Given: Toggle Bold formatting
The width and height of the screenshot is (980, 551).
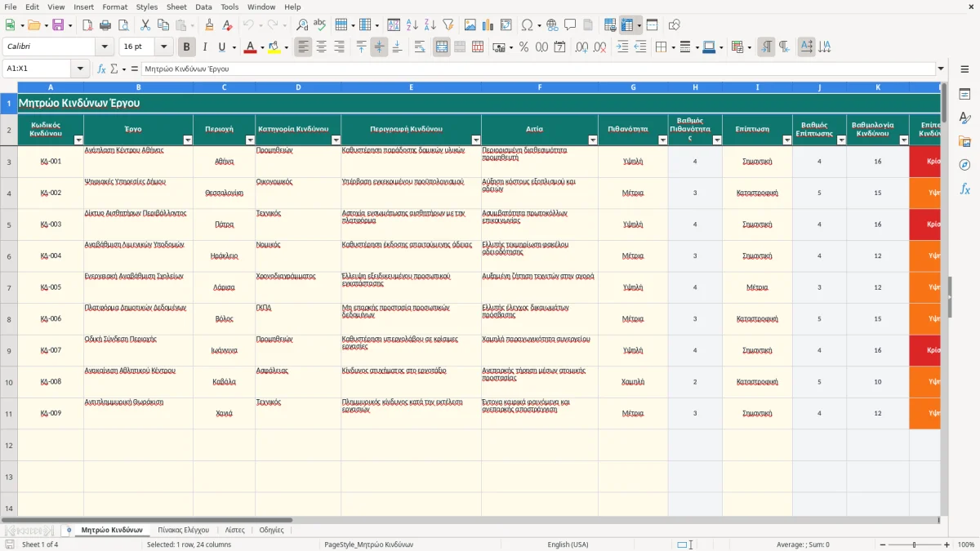Looking at the screenshot, I should 187,47.
